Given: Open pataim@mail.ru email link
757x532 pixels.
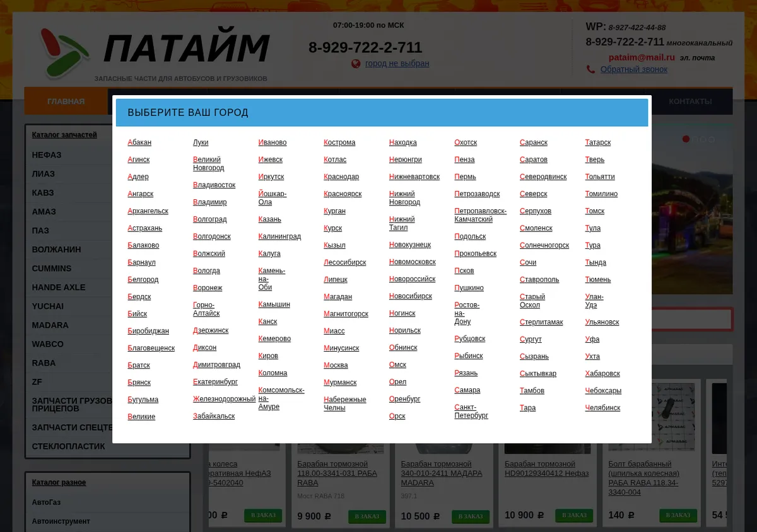Looking at the screenshot, I should (x=642, y=57).
